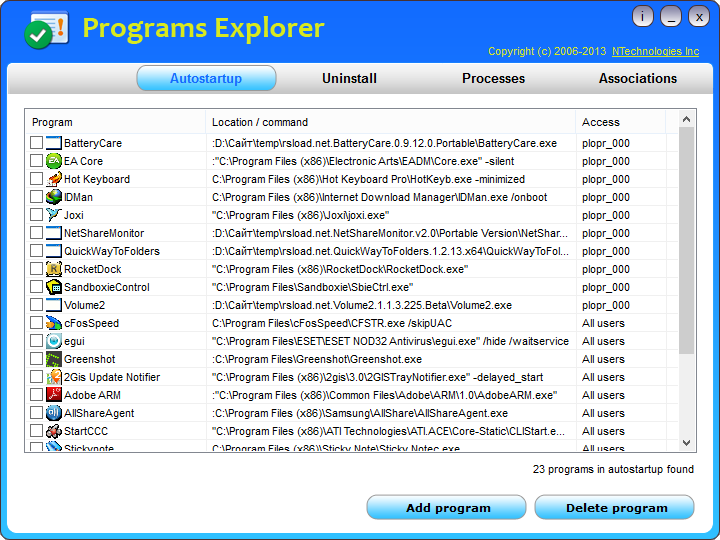Click the list scrollbar up arrow

click(x=686, y=119)
